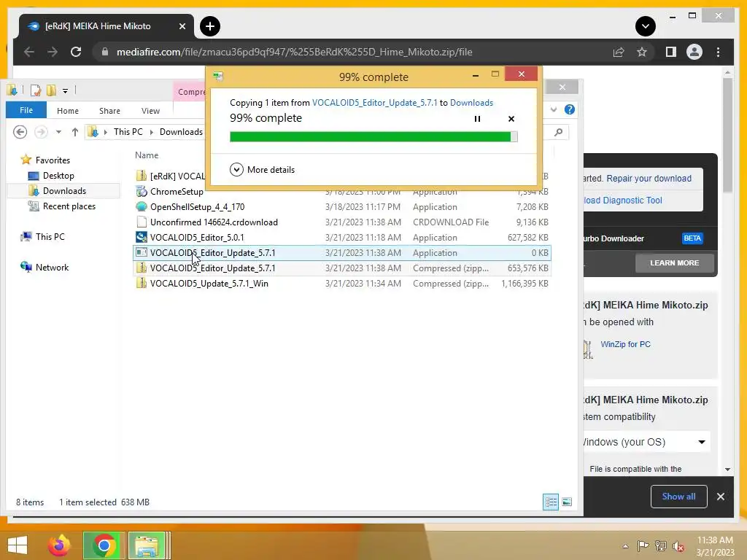Switch to the Share ribbon tab
This screenshot has width=747, height=560.
click(x=109, y=111)
